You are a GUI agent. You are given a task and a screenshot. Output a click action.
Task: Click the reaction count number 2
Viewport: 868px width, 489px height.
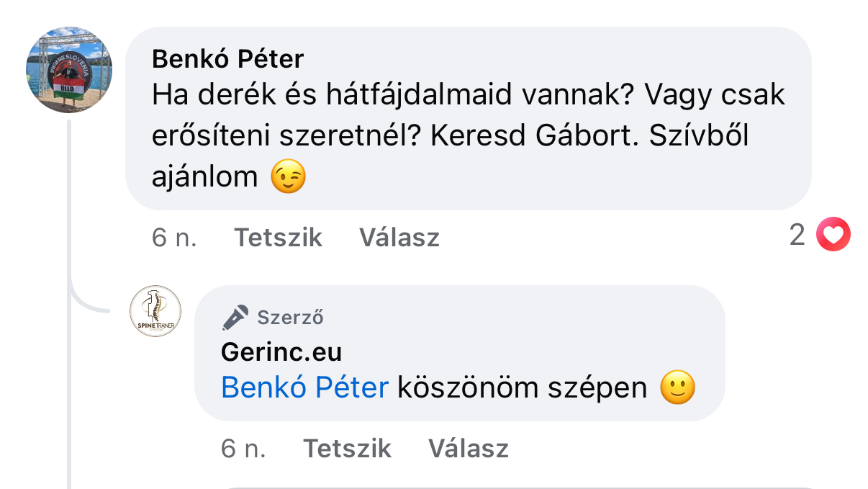click(x=797, y=235)
